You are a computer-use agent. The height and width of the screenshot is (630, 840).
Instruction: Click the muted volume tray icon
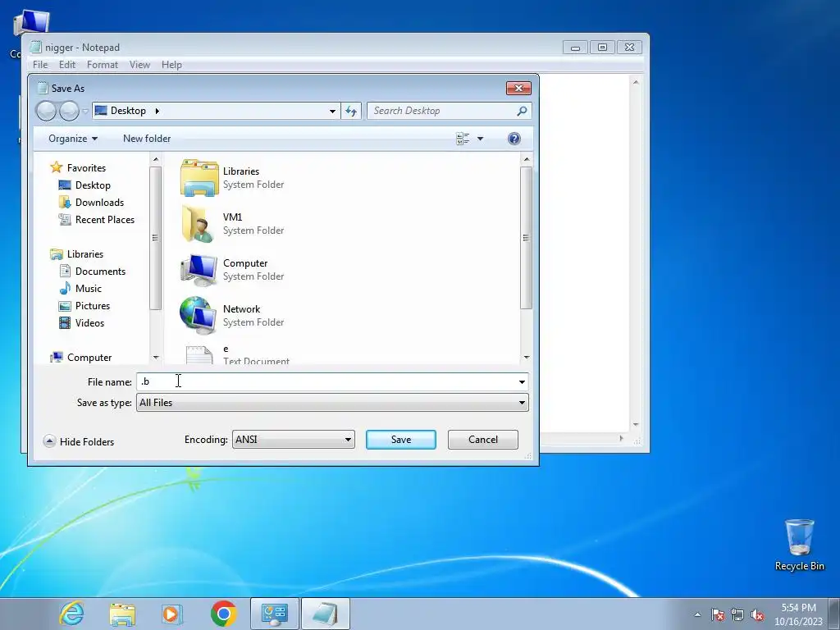pyautogui.click(x=757, y=614)
